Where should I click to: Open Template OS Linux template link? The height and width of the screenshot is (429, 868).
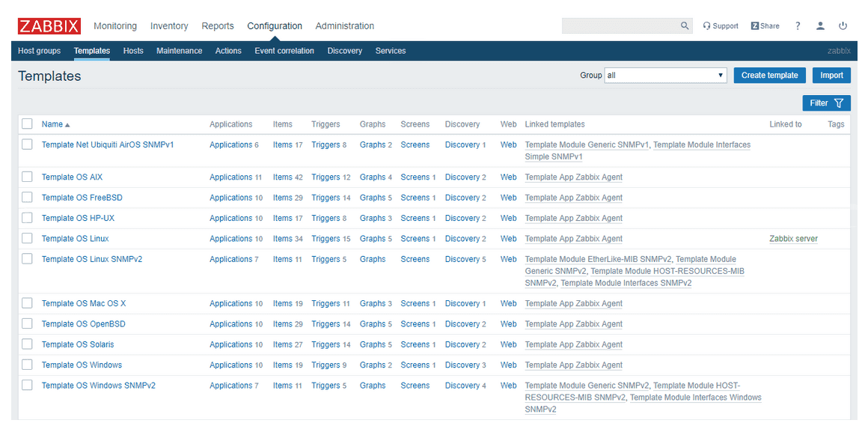[76, 239]
